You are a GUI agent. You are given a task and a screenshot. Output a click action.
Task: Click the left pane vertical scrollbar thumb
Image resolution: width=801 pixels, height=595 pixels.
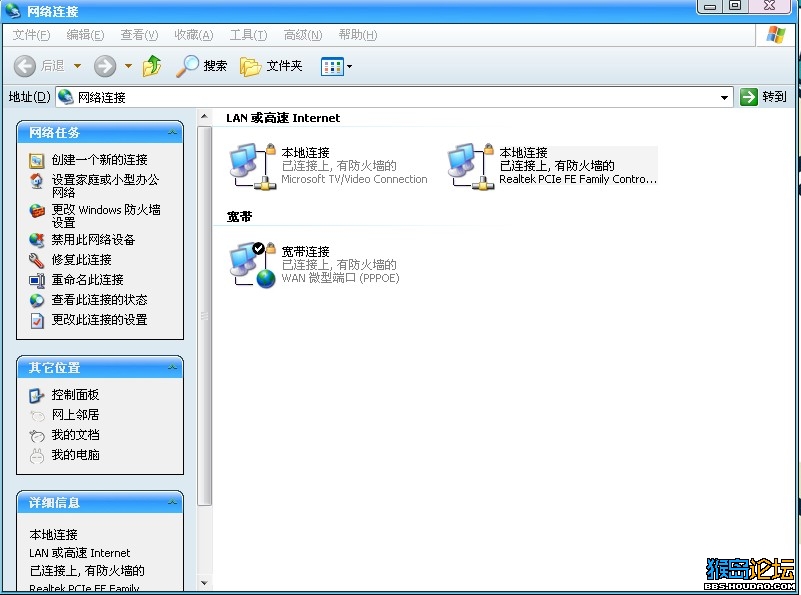click(204, 316)
